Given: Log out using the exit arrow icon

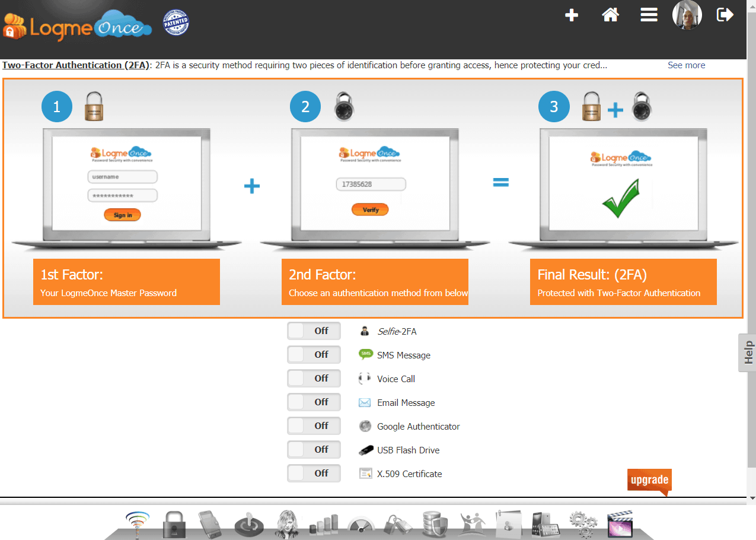Looking at the screenshot, I should pyautogui.click(x=725, y=15).
